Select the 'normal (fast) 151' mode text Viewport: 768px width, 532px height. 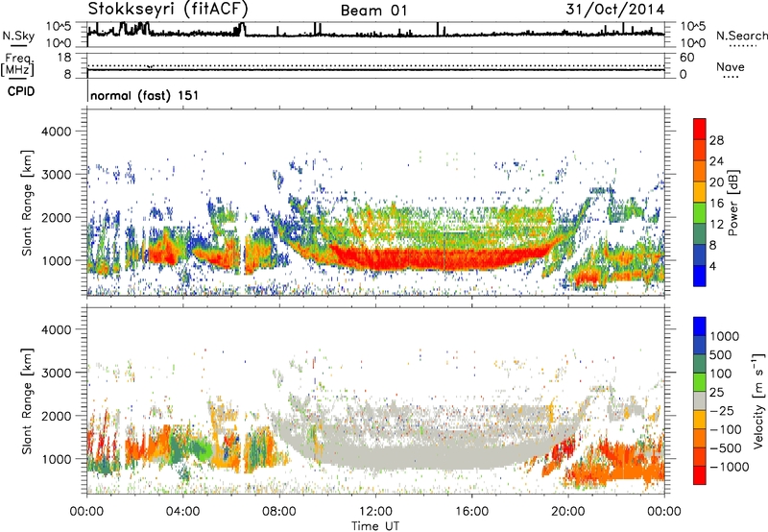(145, 95)
